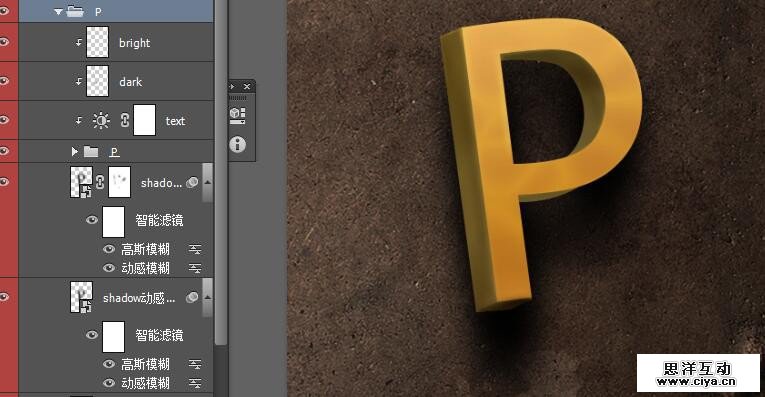Collapse smart filters of shado... layer
Image resolution: width=765 pixels, height=397 pixels.
[208, 183]
